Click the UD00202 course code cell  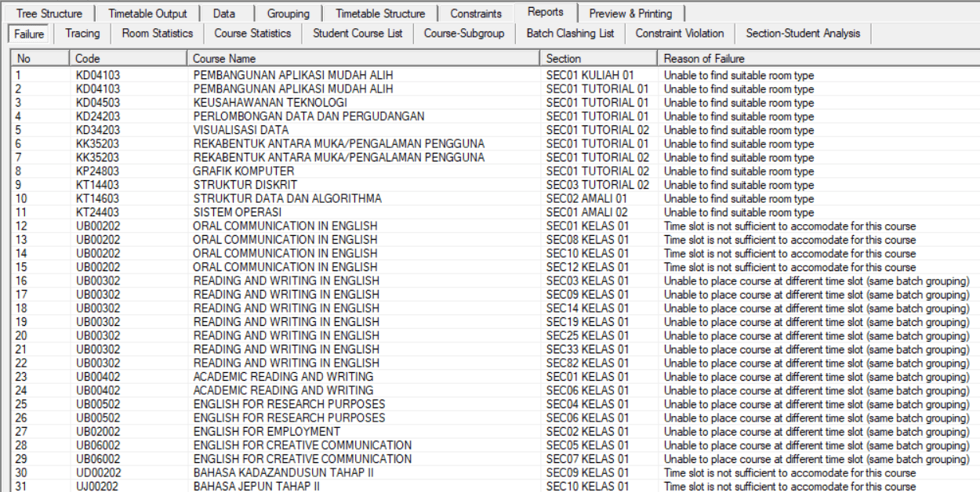[x=98, y=473]
